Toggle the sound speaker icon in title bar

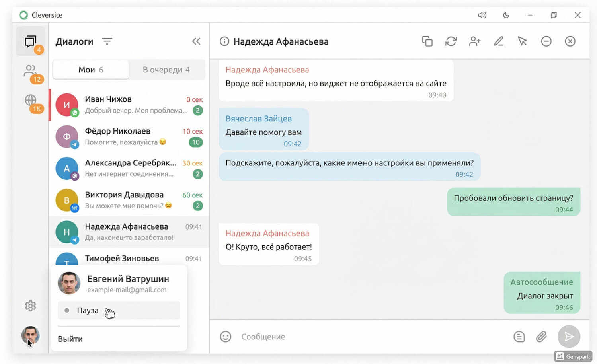[x=482, y=15]
